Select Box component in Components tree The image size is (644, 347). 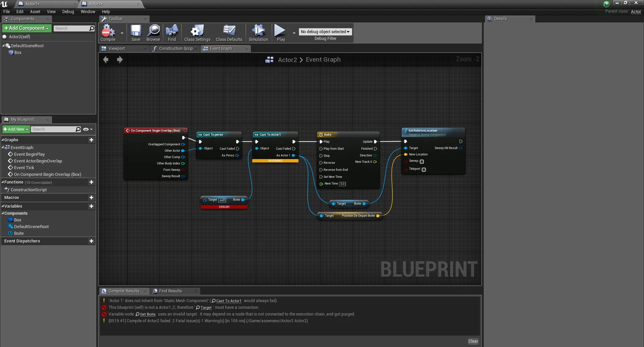pyautogui.click(x=18, y=53)
